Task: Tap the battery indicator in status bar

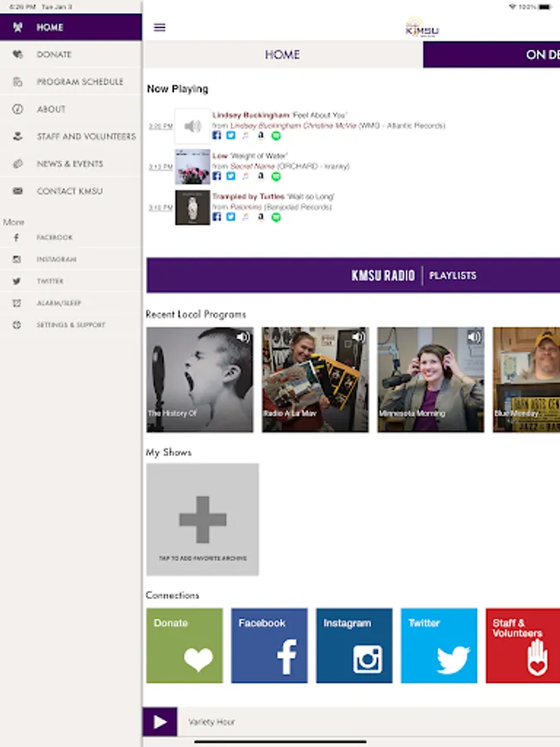Action: click(x=545, y=7)
